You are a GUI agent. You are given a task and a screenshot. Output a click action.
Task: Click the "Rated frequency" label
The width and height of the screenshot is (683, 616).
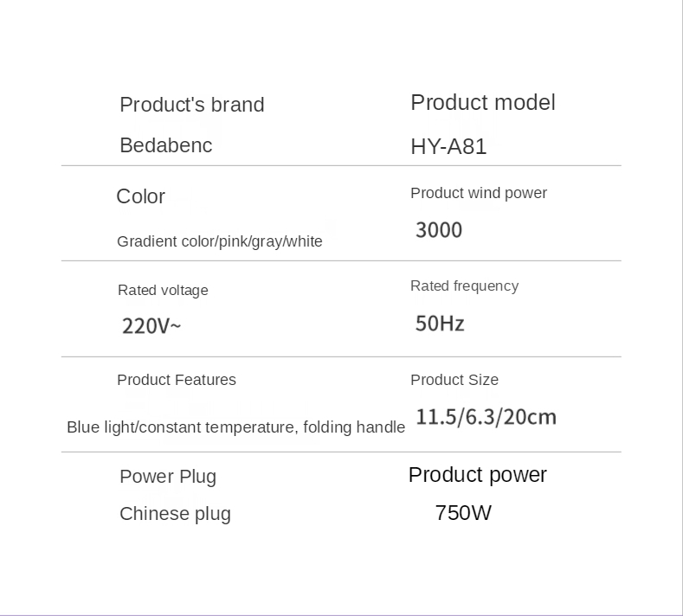[x=464, y=286]
